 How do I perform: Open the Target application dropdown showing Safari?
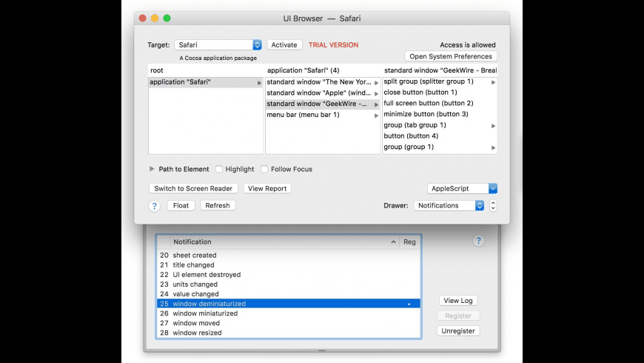[218, 44]
